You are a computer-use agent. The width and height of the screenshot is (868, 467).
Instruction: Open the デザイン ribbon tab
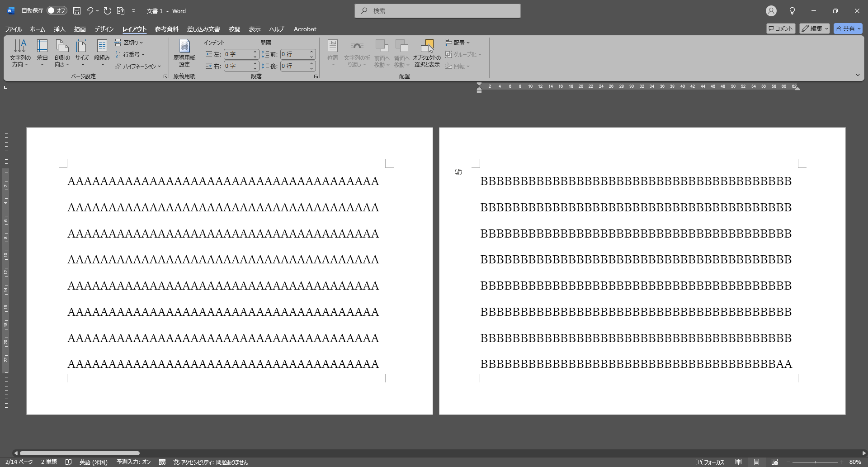click(104, 29)
